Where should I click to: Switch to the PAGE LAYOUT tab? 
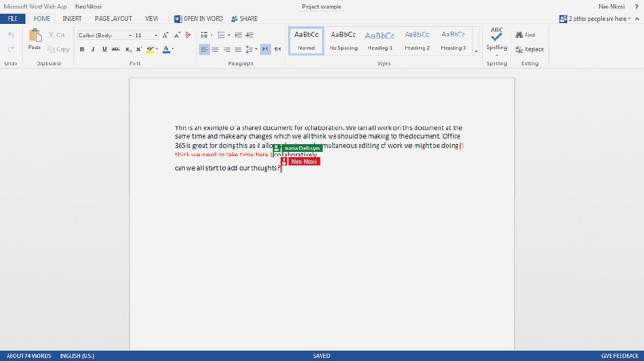[113, 19]
